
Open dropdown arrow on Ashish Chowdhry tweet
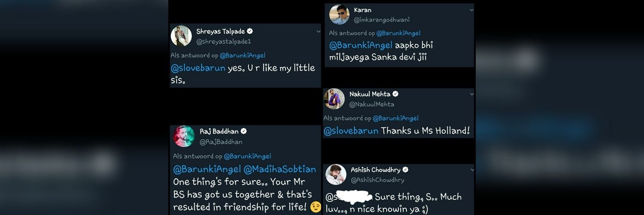tap(471, 170)
